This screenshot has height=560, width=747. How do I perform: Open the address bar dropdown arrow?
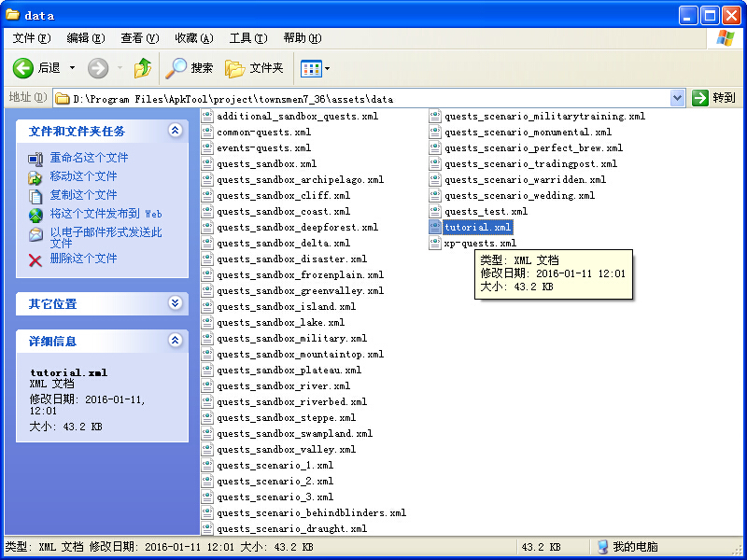coord(678,98)
